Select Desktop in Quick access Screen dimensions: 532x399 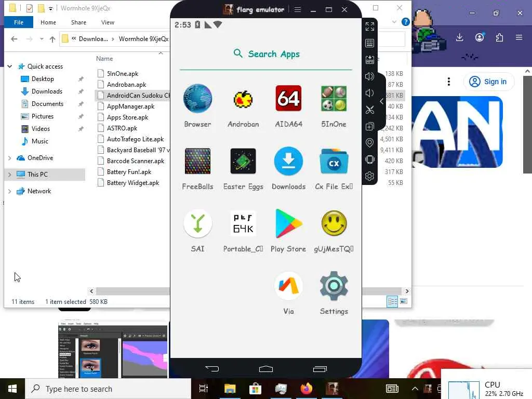click(x=43, y=79)
